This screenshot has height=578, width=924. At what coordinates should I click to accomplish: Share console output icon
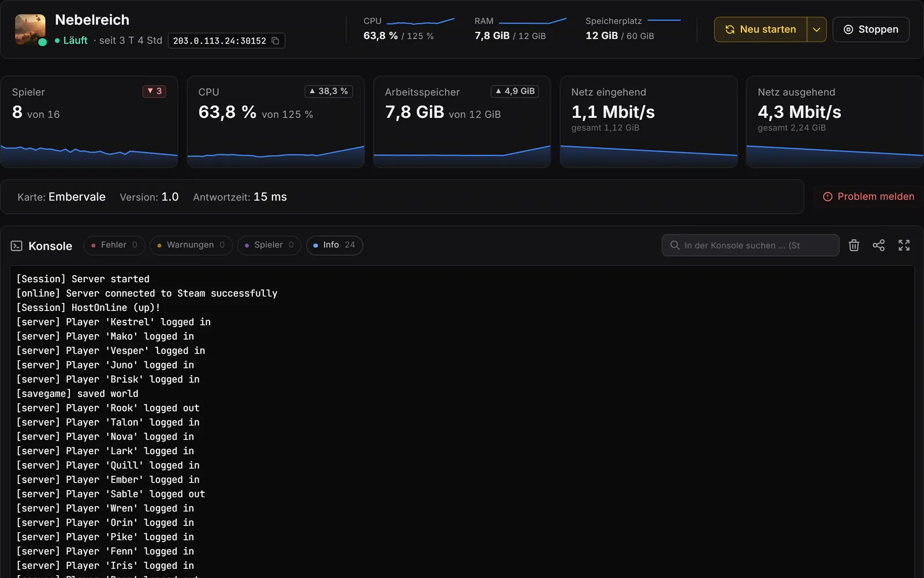[878, 245]
